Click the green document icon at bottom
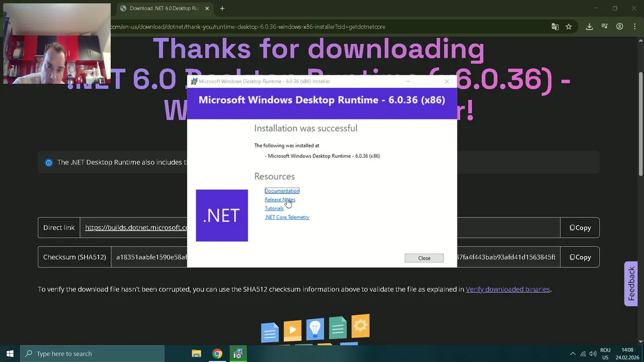 point(338,327)
